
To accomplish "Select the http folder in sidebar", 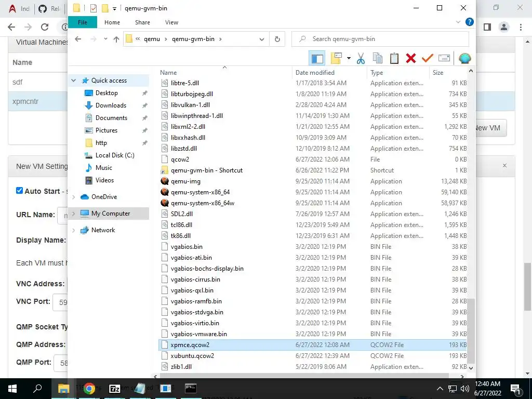I will coord(101,143).
